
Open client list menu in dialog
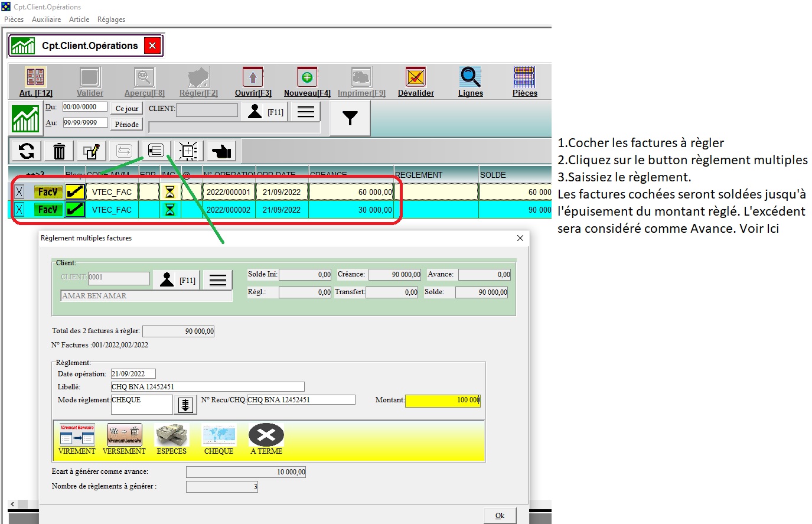point(218,280)
